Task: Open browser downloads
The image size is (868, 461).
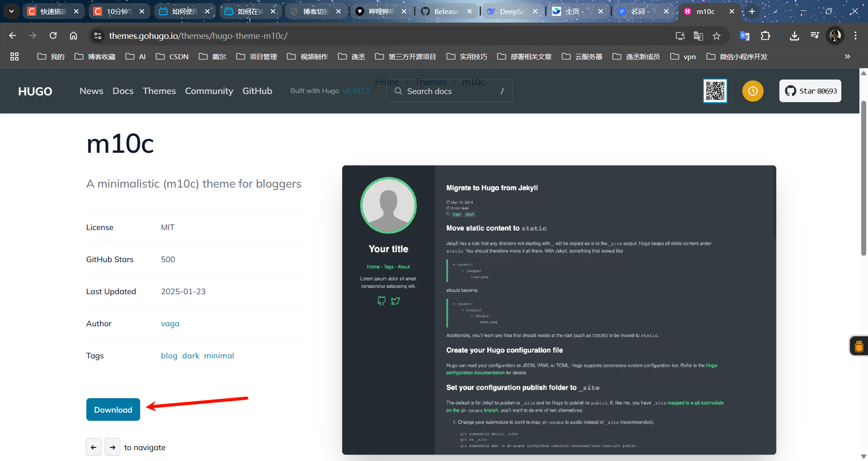Action: click(794, 36)
